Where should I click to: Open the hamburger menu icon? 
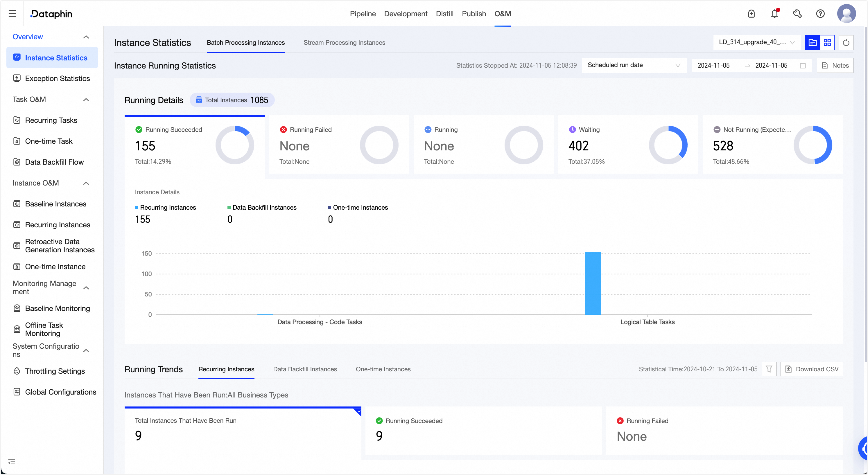(x=12, y=13)
